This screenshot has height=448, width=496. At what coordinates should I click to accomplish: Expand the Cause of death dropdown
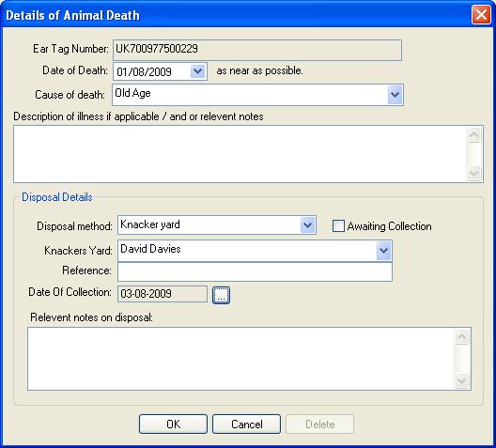click(x=395, y=95)
